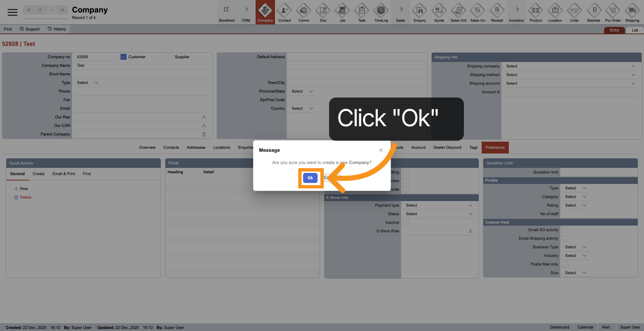Click Ok in the Message dialog
644x331 pixels.
coord(310,178)
